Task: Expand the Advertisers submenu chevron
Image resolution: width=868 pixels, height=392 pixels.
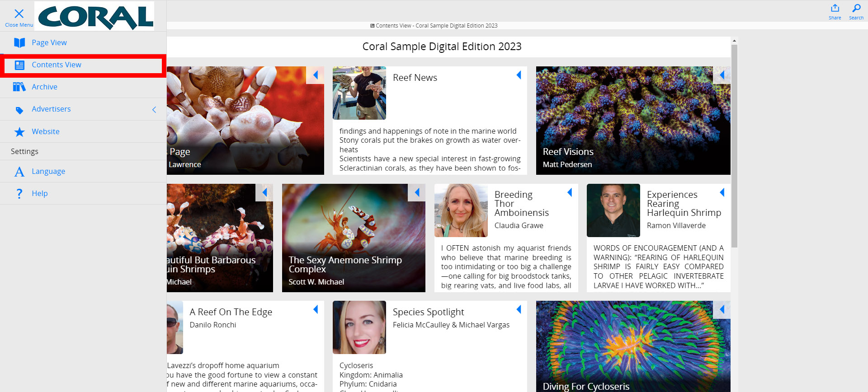Action: (x=154, y=109)
